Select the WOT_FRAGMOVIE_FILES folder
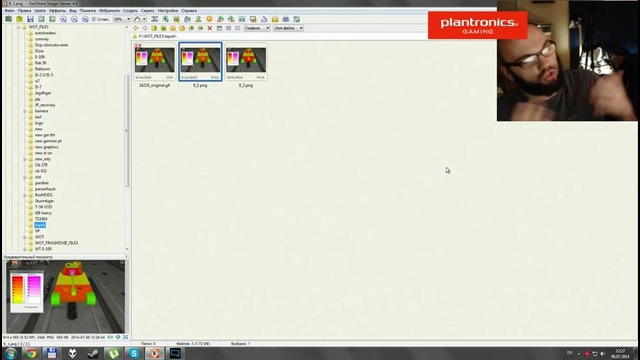 (x=56, y=243)
